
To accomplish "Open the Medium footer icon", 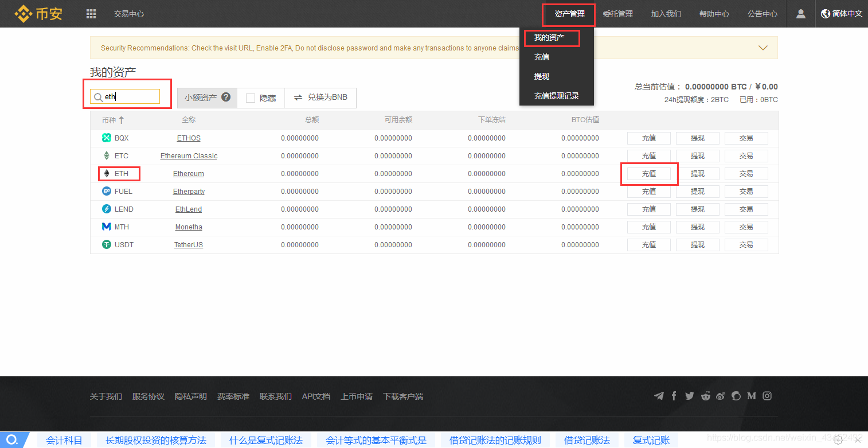I will [752, 396].
